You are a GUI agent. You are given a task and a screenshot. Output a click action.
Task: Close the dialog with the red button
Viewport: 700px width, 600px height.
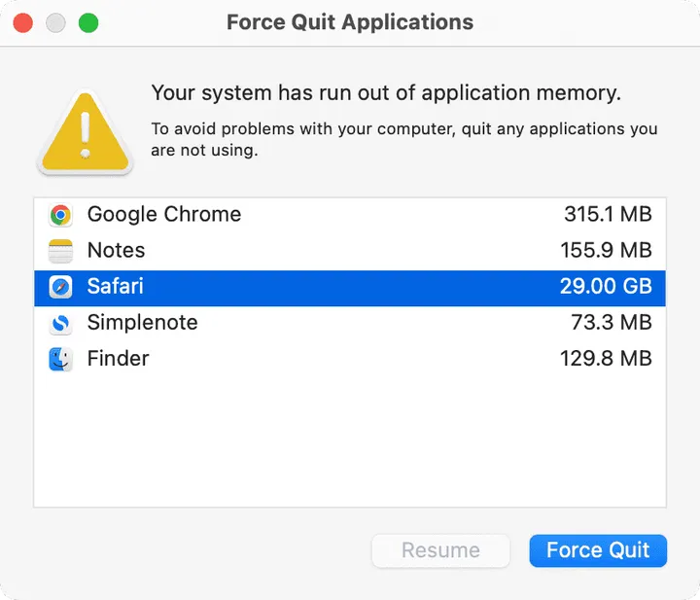[x=22, y=22]
